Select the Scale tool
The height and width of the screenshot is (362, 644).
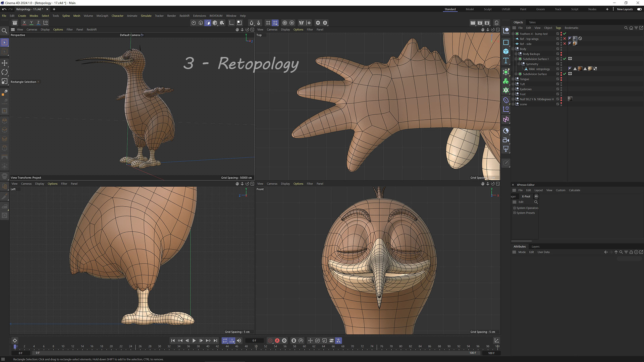coord(5,81)
